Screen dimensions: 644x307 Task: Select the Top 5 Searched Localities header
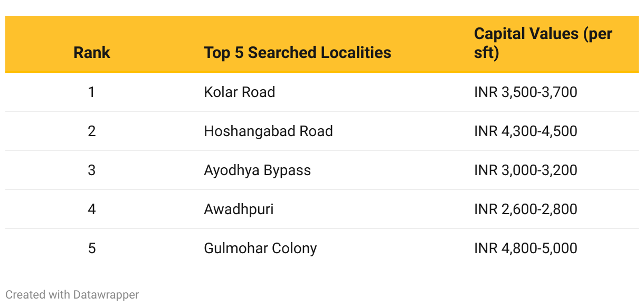(298, 53)
